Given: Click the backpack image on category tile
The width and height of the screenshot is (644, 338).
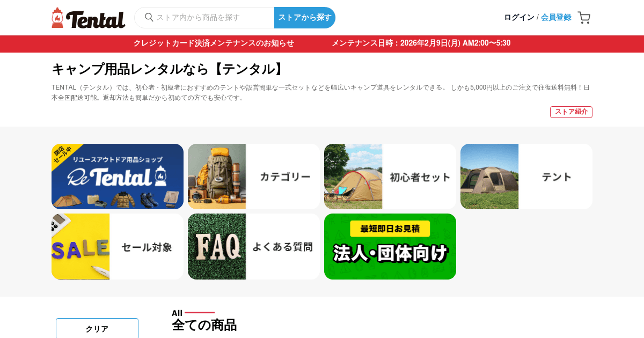Looking at the screenshot, I should pyautogui.click(x=217, y=177).
